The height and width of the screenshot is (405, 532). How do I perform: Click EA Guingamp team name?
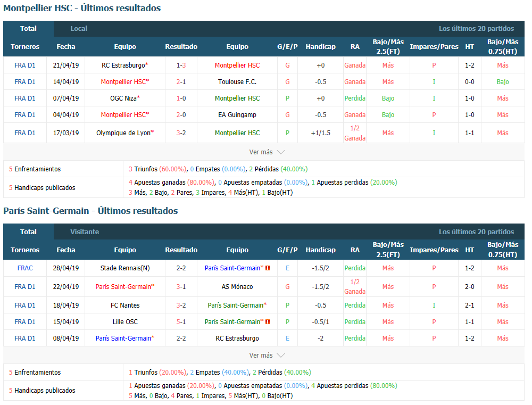click(x=237, y=115)
